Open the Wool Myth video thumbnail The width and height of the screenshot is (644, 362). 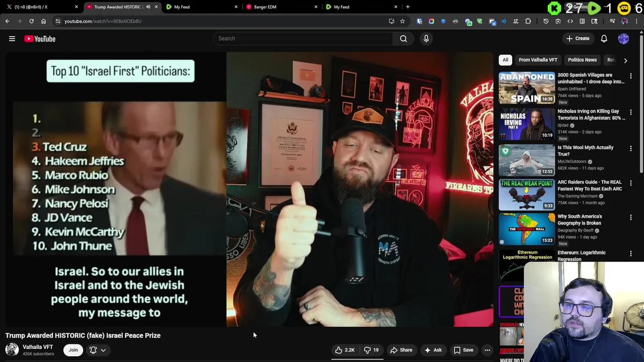tap(526, 160)
